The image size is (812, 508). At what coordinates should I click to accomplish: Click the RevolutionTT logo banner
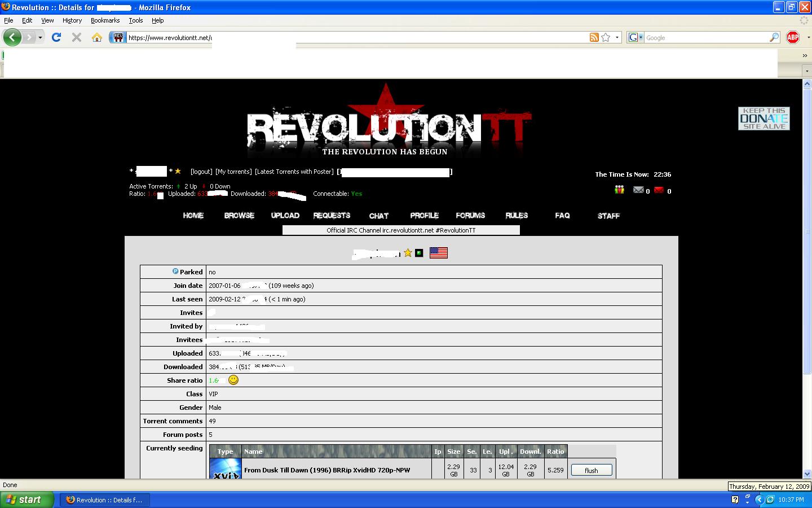click(389, 121)
